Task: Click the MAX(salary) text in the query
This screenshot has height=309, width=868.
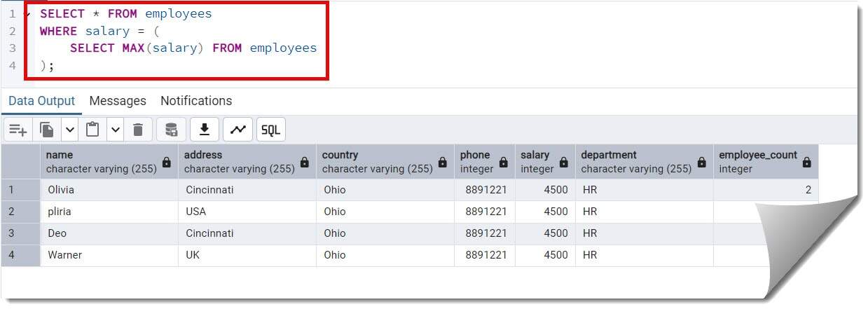Action: [164, 48]
